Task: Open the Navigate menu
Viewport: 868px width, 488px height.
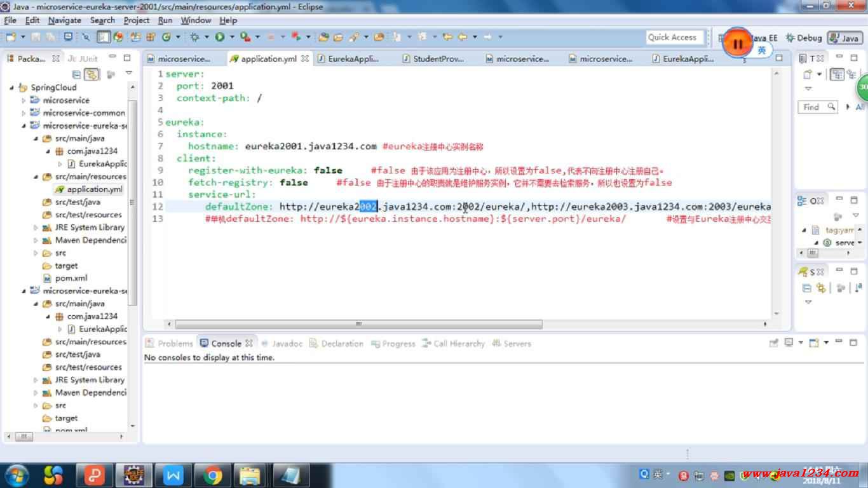Action: 64,20
